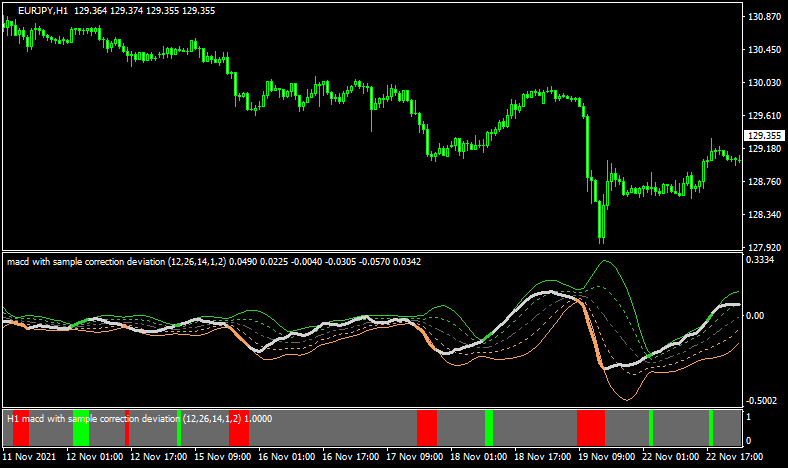Click the green signal block above 18 Nov 01:00
The width and height of the screenshot is (788, 468).
tap(489, 427)
